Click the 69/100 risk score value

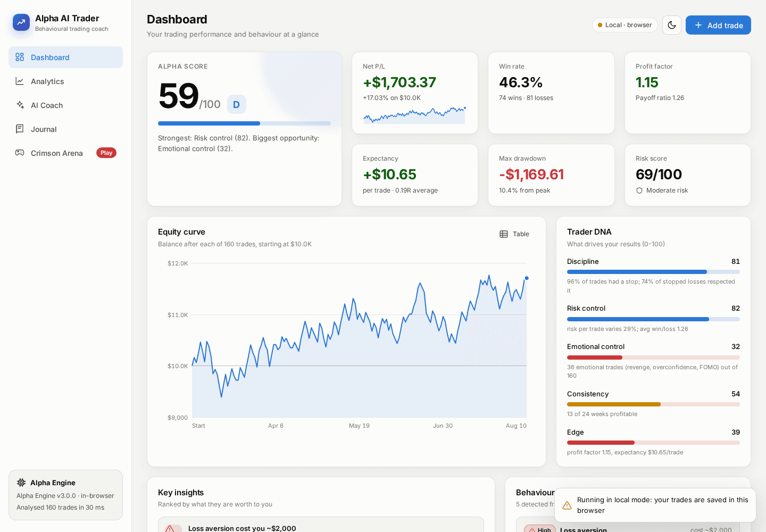click(x=659, y=174)
